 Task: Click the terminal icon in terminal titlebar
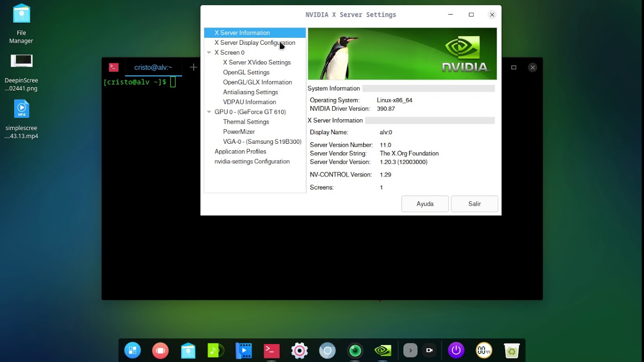[x=114, y=67]
